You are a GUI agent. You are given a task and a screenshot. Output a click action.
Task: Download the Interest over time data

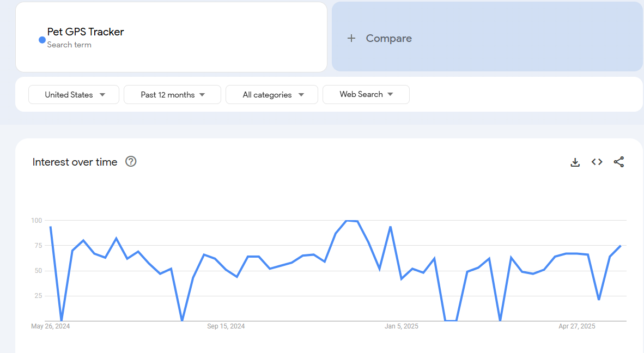click(x=575, y=162)
